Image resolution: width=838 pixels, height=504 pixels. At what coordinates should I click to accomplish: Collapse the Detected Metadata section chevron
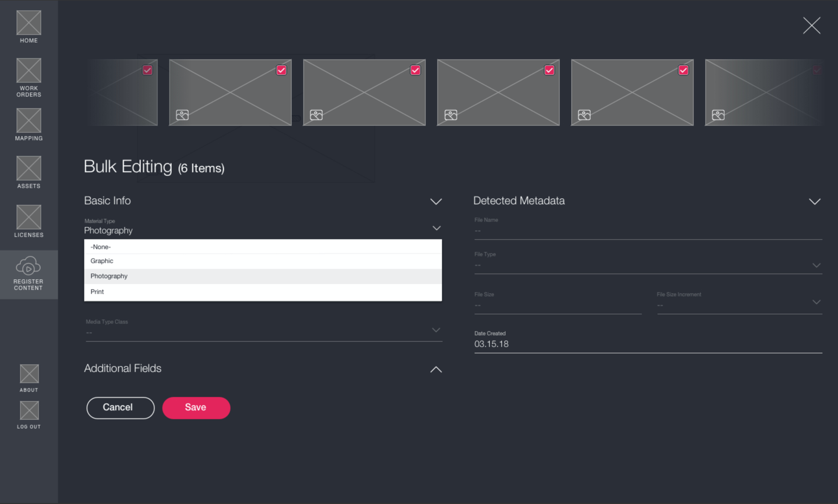click(814, 201)
